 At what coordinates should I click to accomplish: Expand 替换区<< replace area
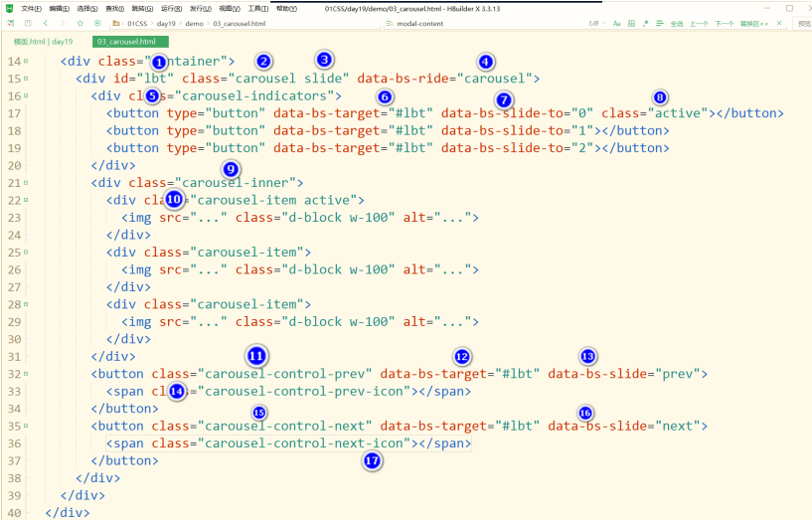754,24
